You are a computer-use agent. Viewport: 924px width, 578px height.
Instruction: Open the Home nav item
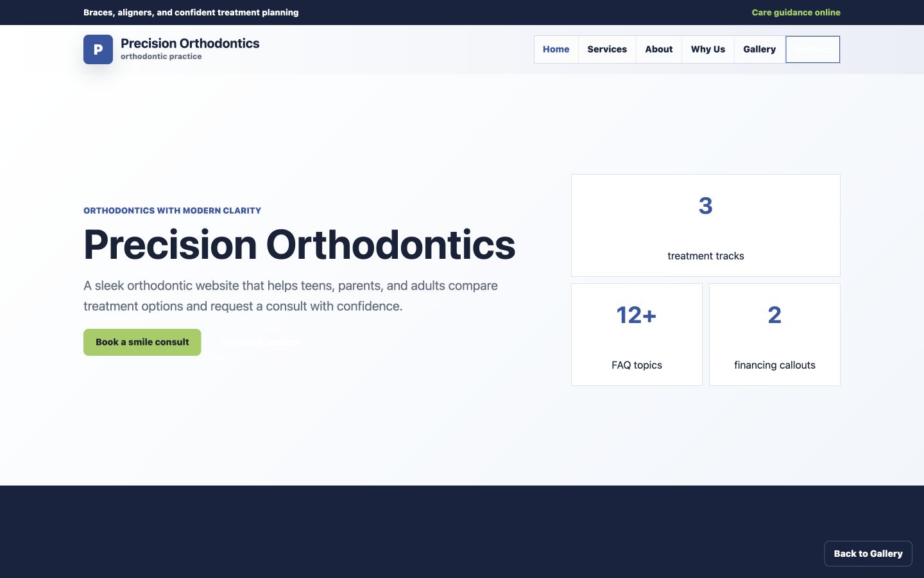tap(556, 49)
